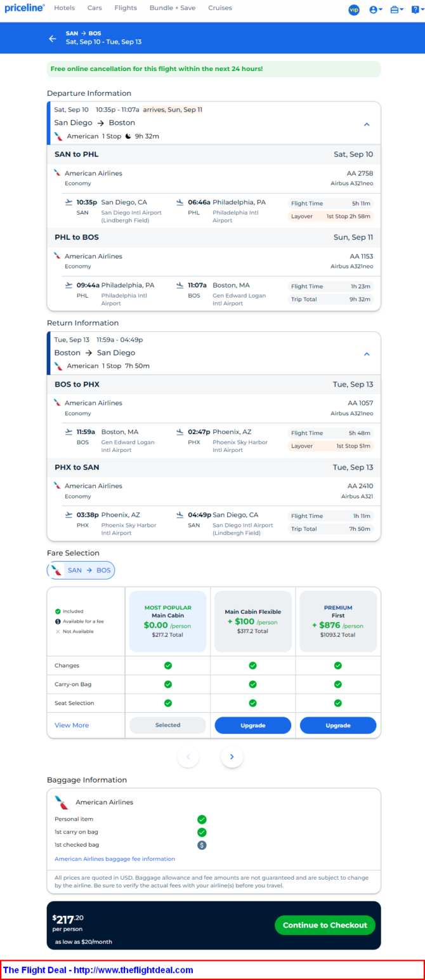
Task: Click landing icon next to 04:49p
Action: point(180,515)
